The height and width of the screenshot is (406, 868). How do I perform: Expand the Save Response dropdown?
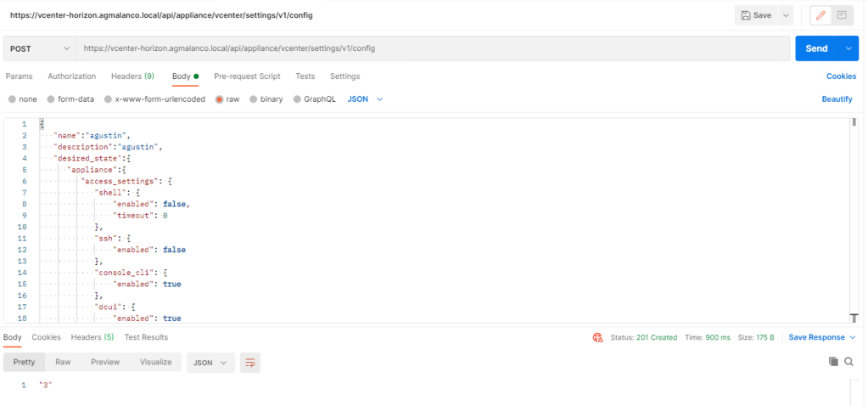pos(853,337)
